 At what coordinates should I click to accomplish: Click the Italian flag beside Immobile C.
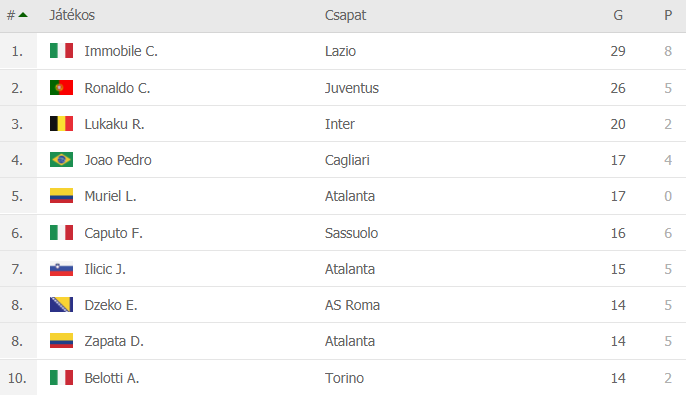pos(61,51)
